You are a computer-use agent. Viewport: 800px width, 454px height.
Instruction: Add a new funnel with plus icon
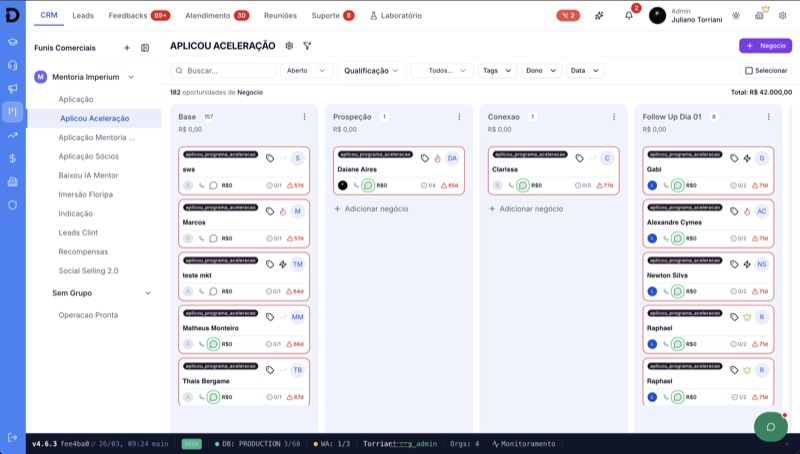click(x=127, y=48)
